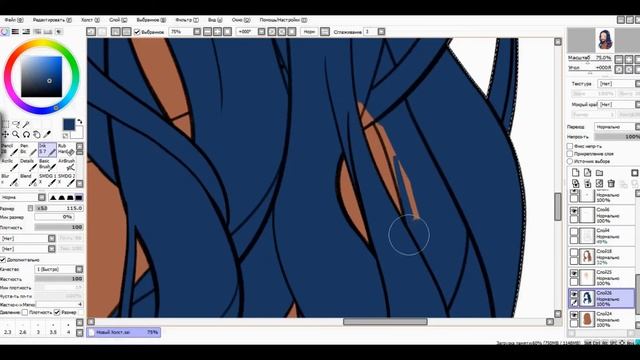Select the SMDG 2 brush
This screenshot has width=640, height=360.
tap(66, 180)
